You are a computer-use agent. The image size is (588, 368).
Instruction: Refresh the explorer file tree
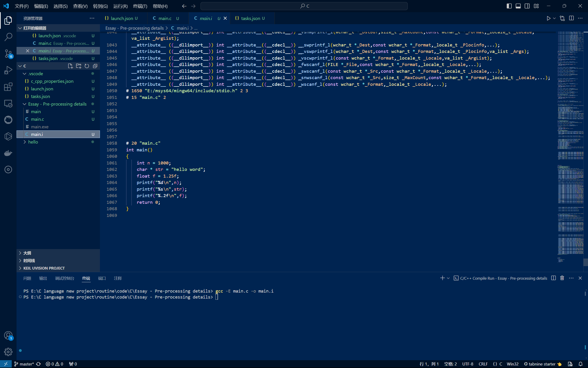(87, 66)
